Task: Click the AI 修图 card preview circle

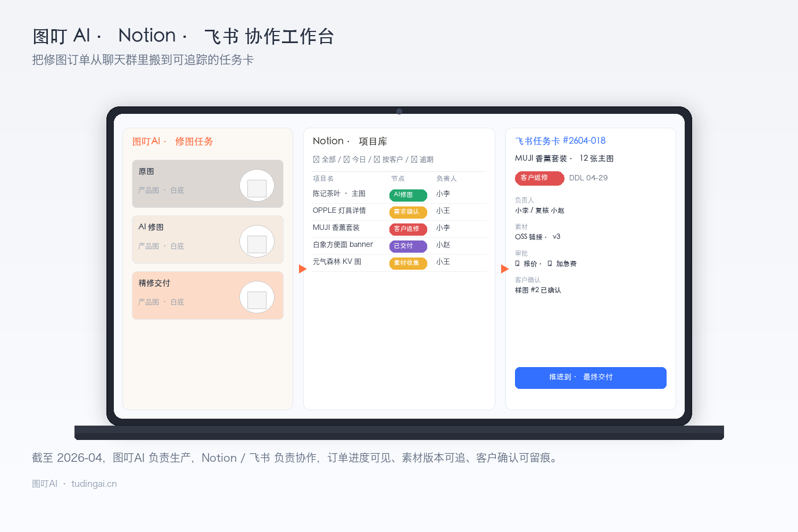Action: (257, 242)
